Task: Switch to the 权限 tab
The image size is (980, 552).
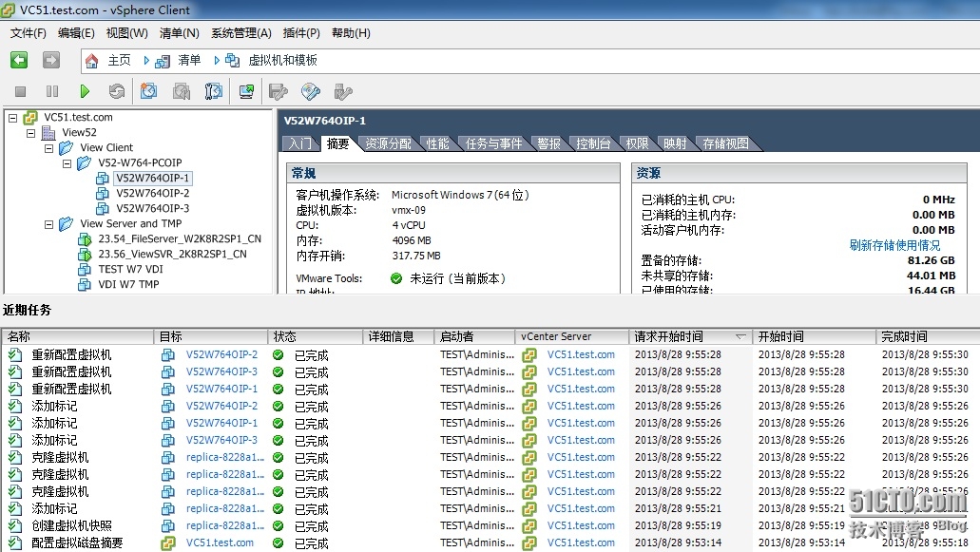Action: pyautogui.click(x=638, y=143)
